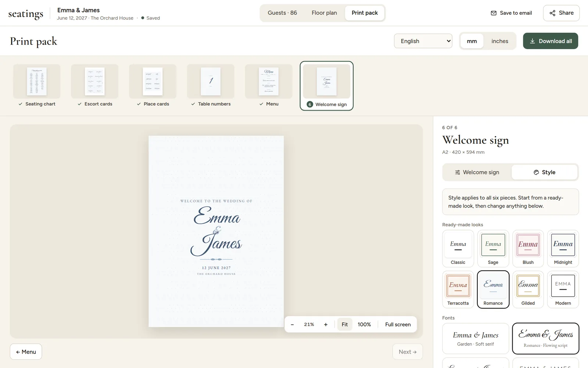Click the Saved status indicator

click(x=150, y=18)
